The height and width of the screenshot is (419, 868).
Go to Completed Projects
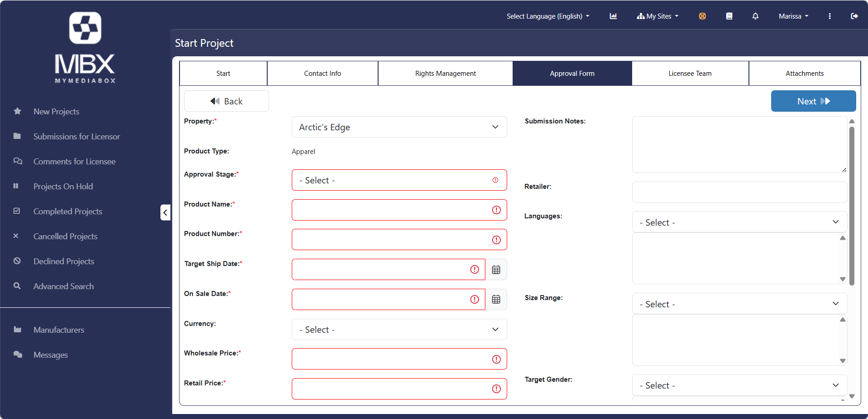coord(68,212)
